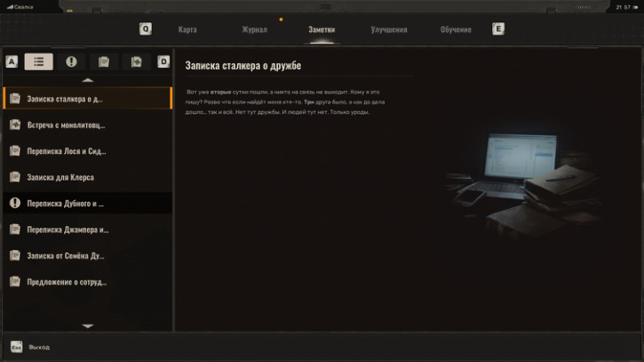Click the Свалка signal indicator

(x=20, y=7)
